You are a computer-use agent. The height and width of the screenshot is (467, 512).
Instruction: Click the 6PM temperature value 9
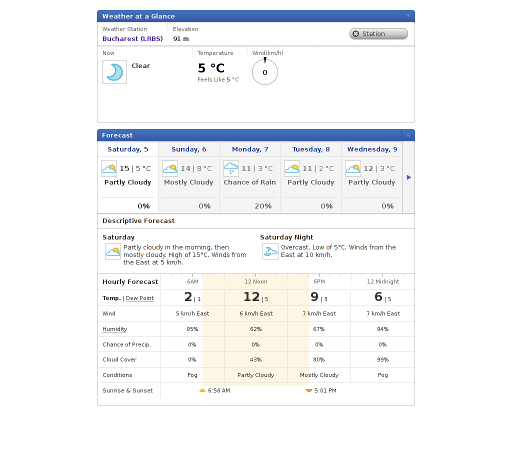point(314,297)
